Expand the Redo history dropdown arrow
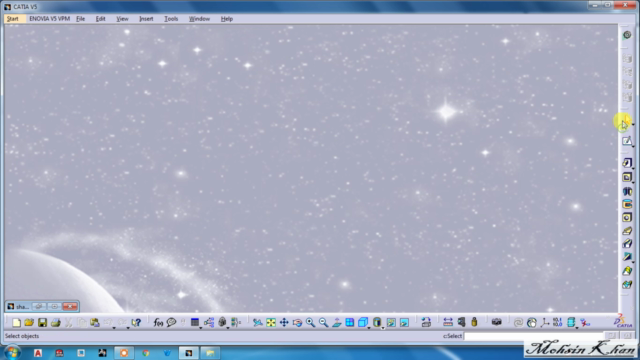Image resolution: width=640 pixels, height=360 pixels. coord(128,328)
